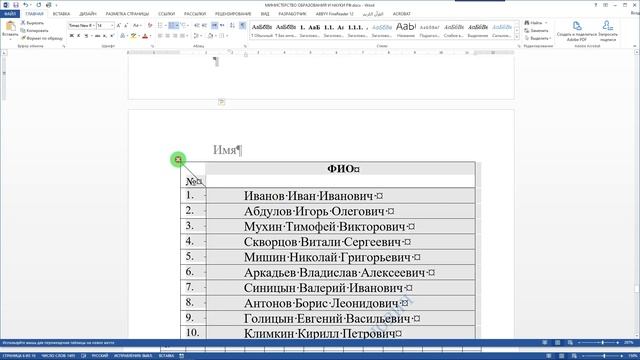Apply text highlight color (yellow marker)
Viewport: 640px width, 360px height.
(x=133, y=36)
